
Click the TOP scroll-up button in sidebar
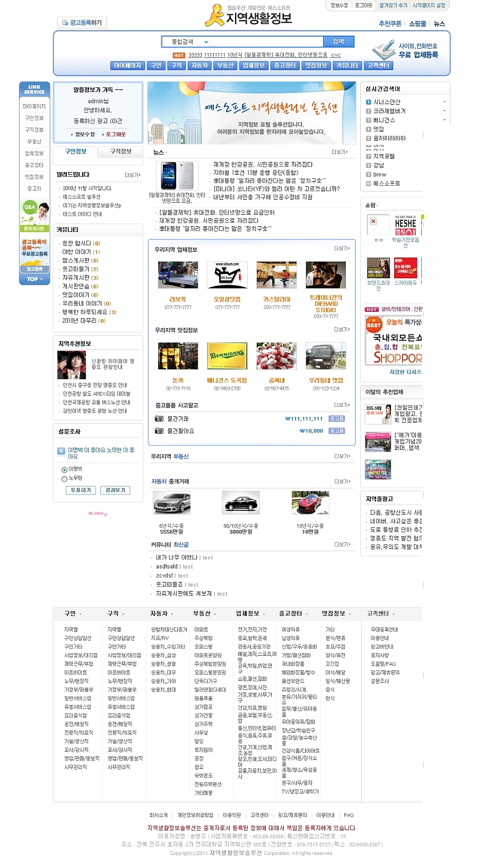coord(34,279)
